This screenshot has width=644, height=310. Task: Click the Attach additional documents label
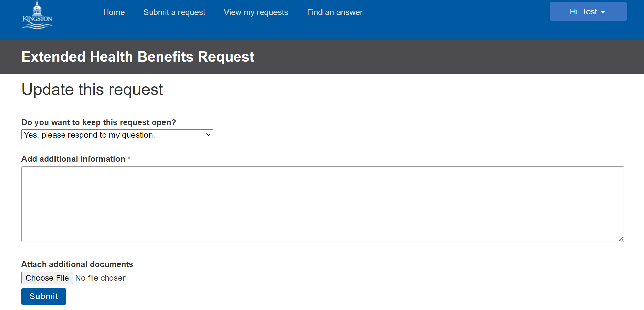[x=77, y=264]
